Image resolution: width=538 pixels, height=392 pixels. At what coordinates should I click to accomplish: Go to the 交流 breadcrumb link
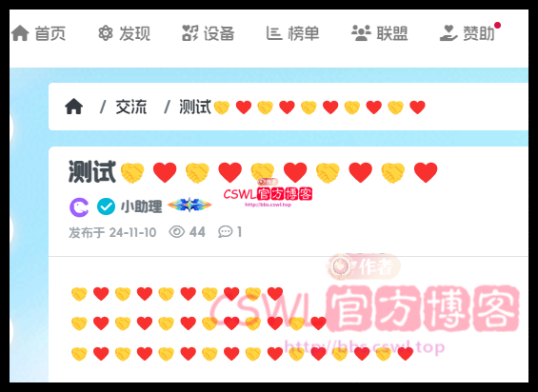(130, 107)
